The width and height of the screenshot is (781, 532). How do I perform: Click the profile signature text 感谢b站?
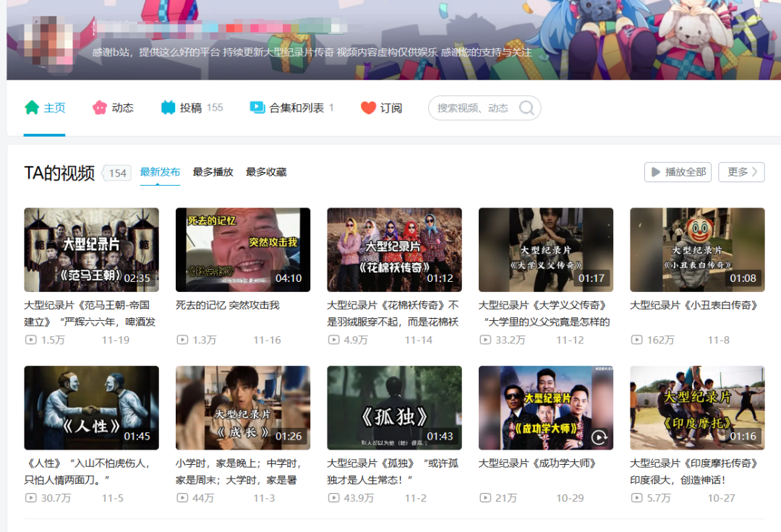pyautogui.click(x=312, y=52)
